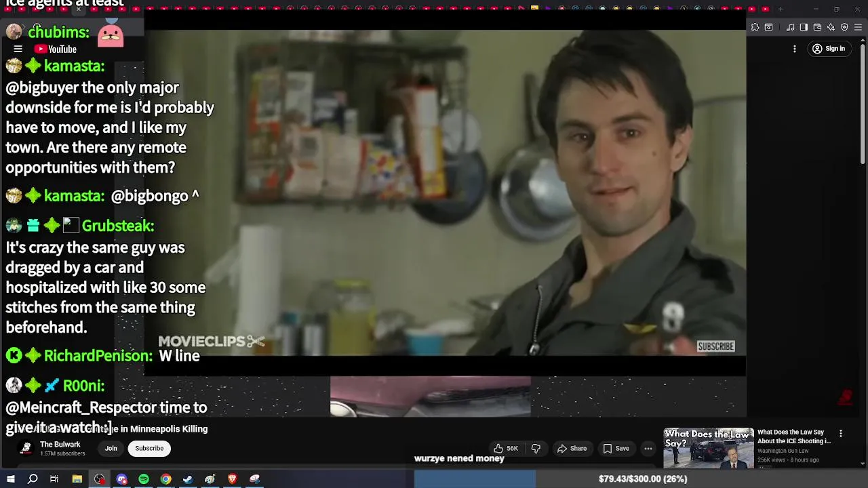Click '@bigbongo ^' chat message text
The height and width of the screenshot is (488, 868).
coord(155,196)
